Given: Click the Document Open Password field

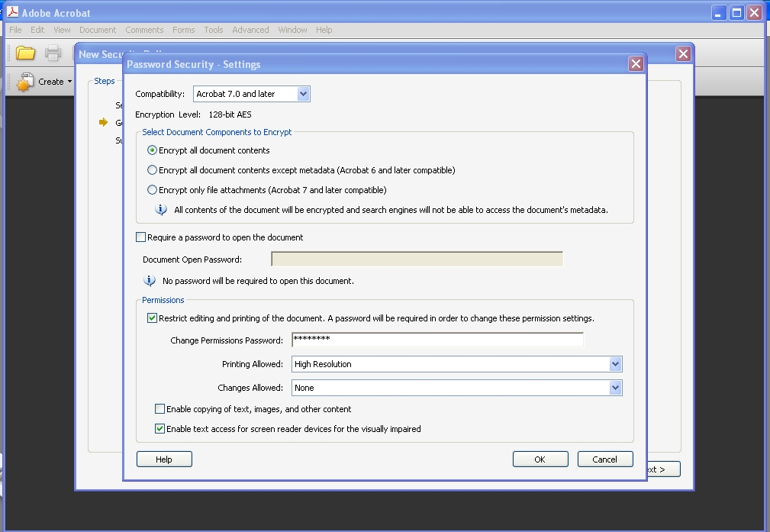Looking at the screenshot, I should tap(417, 259).
